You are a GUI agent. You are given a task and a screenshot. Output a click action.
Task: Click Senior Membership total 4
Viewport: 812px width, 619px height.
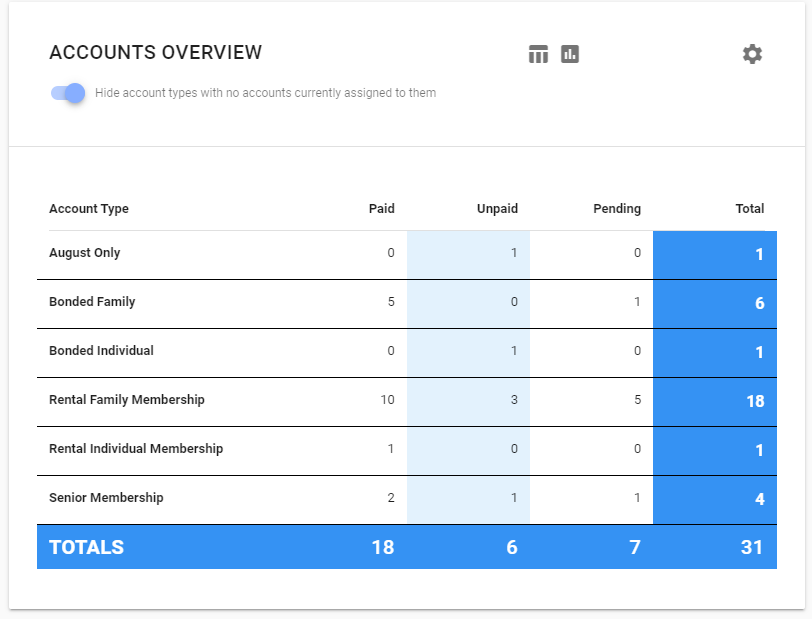point(759,499)
